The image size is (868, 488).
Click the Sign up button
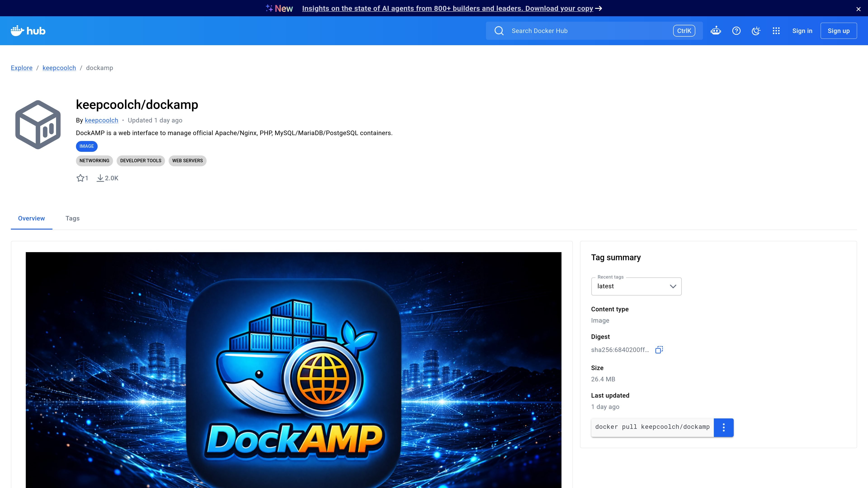(x=838, y=31)
